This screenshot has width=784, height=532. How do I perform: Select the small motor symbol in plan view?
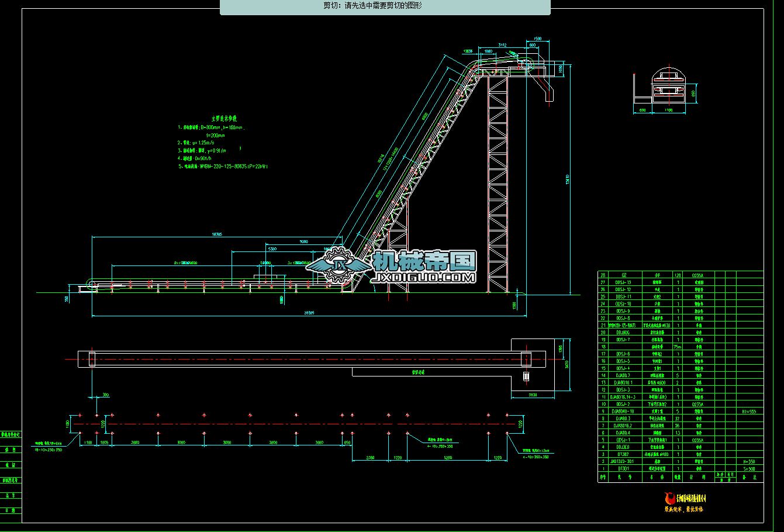pyautogui.click(x=526, y=376)
